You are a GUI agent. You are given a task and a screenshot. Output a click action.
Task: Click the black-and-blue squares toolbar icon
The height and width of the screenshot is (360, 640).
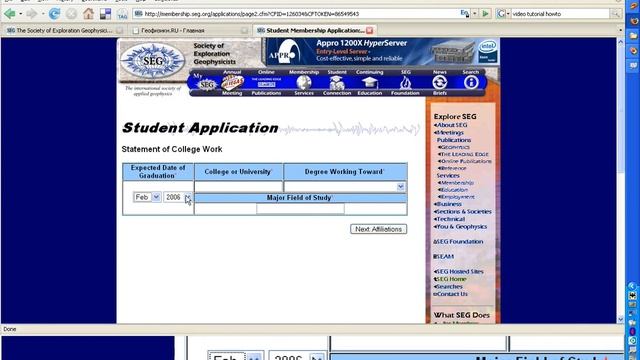(x=105, y=14)
